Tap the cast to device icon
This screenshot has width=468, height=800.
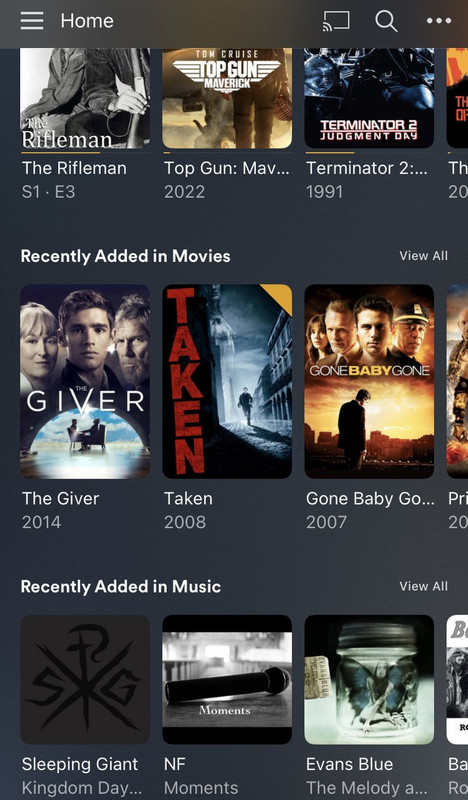point(336,21)
